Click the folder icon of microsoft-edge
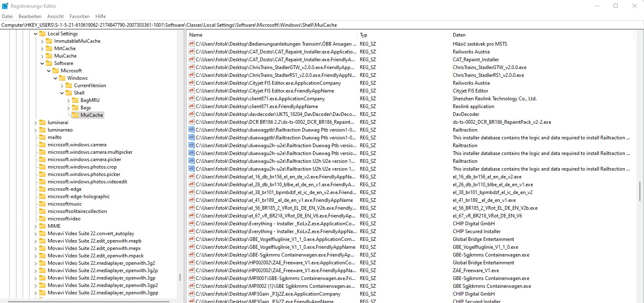This screenshot has height=303, width=644. [x=42, y=189]
